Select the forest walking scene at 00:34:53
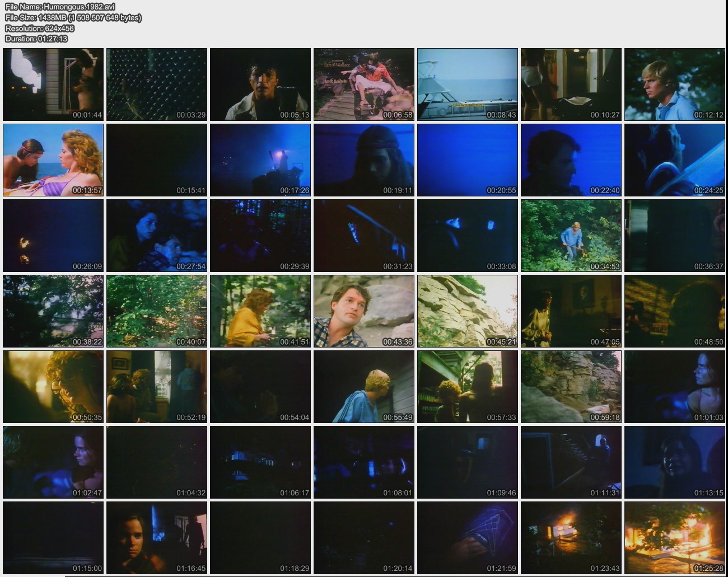 click(x=571, y=236)
